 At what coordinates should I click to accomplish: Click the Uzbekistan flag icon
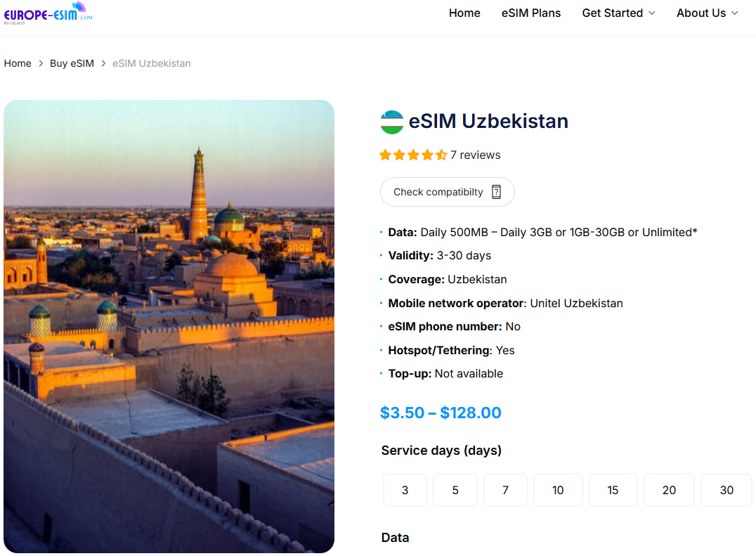pos(391,121)
